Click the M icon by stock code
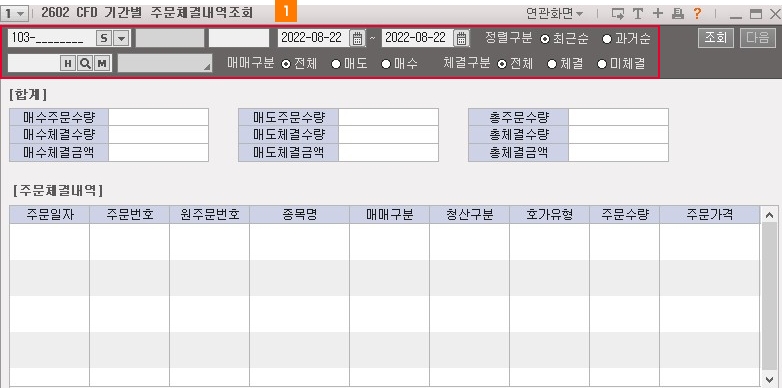The image size is (782, 388). point(102,63)
